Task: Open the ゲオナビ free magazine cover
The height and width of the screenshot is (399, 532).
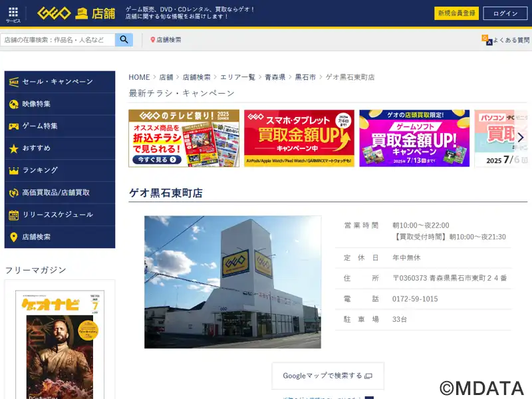Action: (x=60, y=344)
